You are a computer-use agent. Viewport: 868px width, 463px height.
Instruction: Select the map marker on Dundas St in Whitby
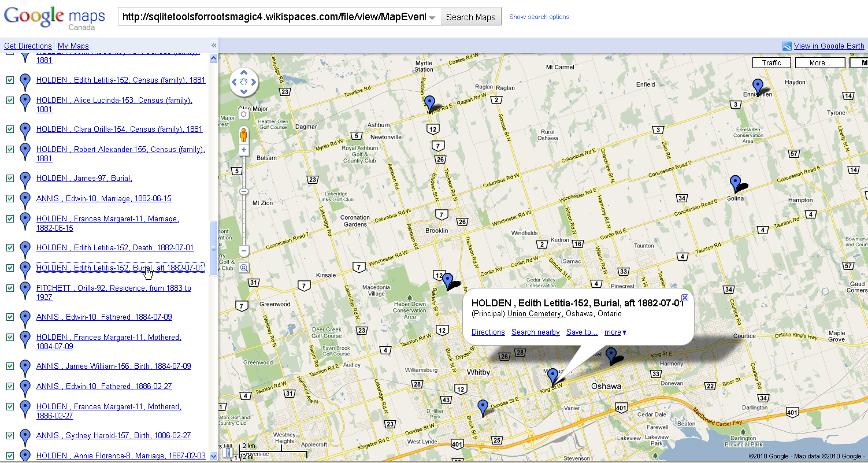coord(483,408)
